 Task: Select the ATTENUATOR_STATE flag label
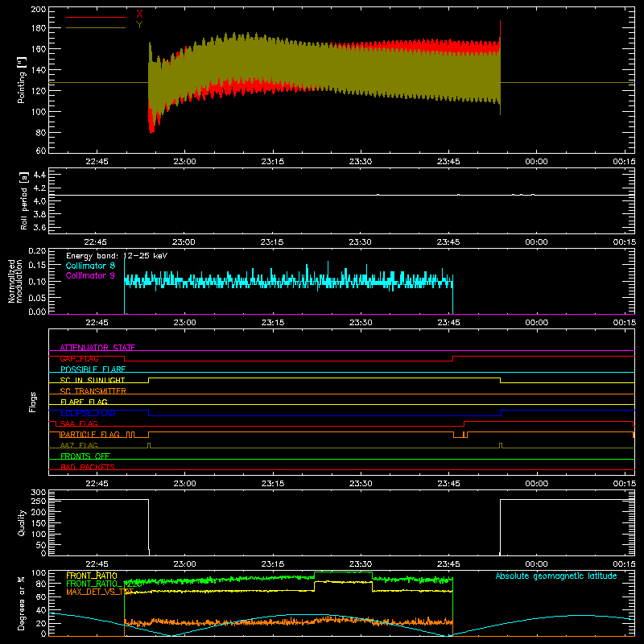[97, 348]
